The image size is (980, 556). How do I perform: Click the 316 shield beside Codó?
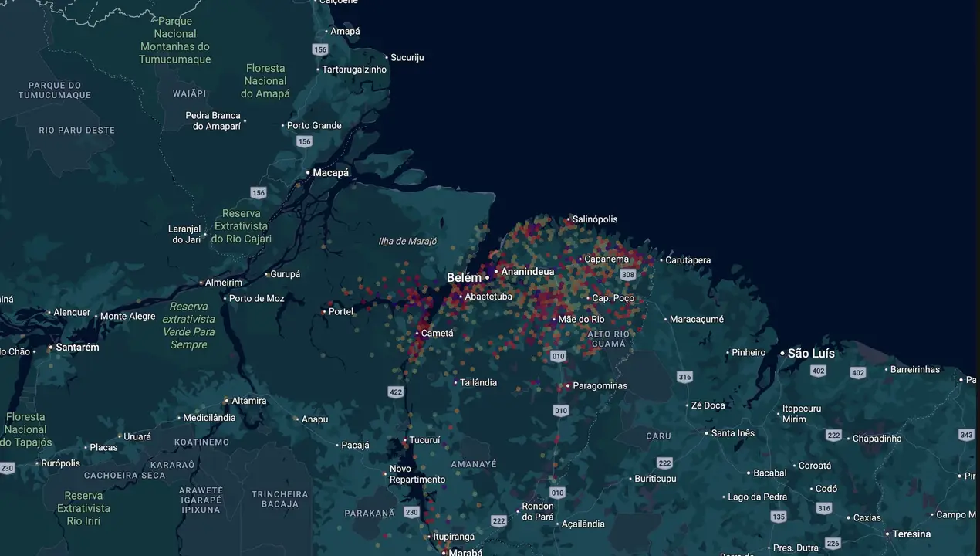coord(824,508)
